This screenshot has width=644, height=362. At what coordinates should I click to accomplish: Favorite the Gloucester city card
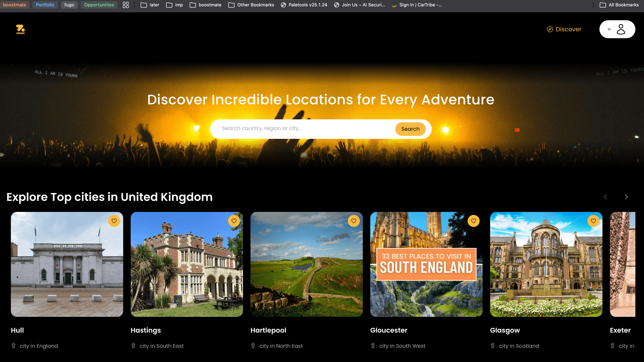coord(474,221)
